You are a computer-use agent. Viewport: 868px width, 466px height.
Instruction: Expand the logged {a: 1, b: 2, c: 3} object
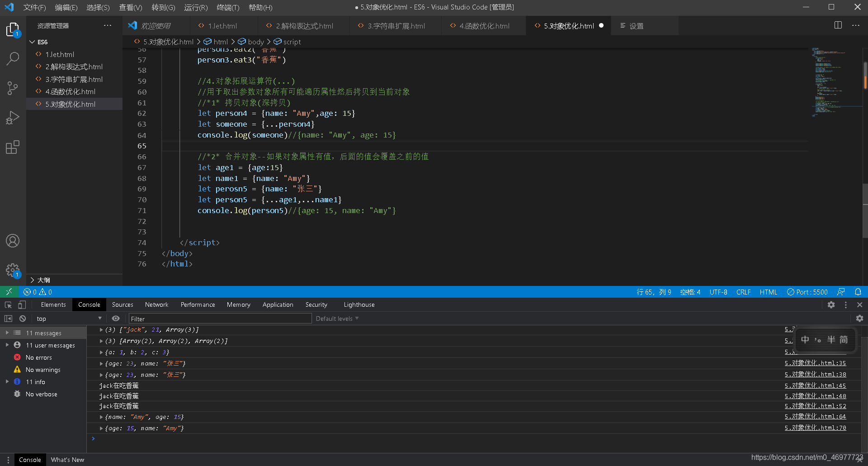click(101, 352)
